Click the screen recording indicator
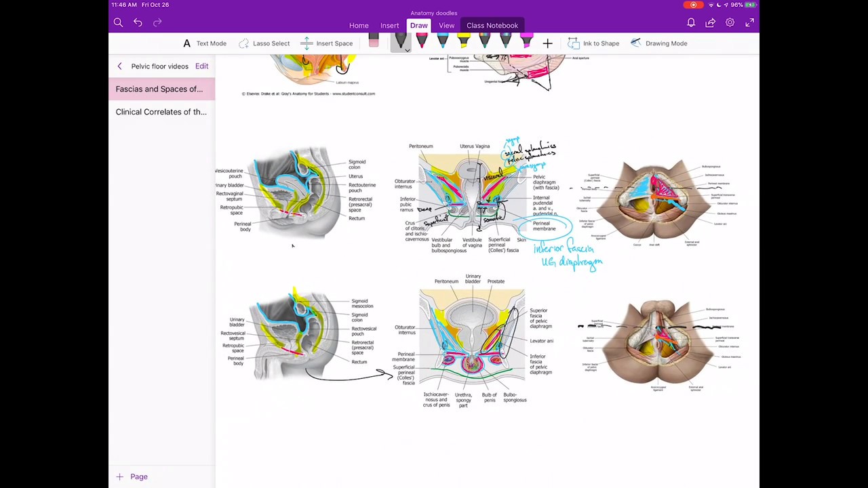This screenshot has height=488, width=868. pos(693,5)
